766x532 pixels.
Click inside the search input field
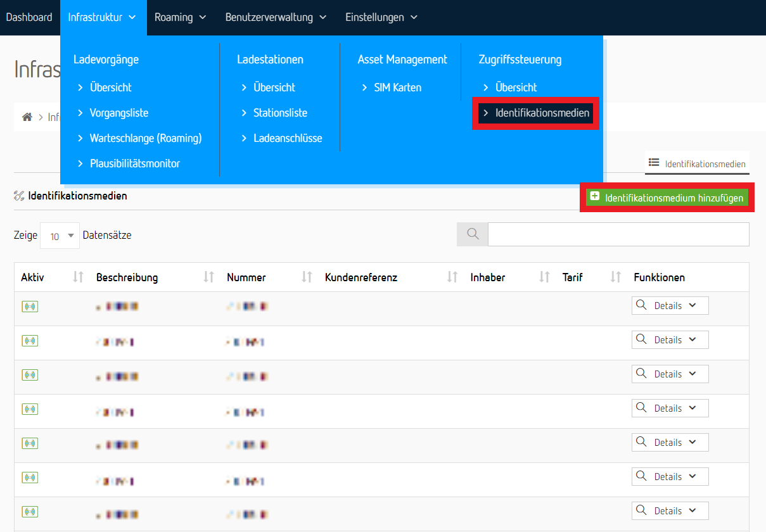[618, 234]
